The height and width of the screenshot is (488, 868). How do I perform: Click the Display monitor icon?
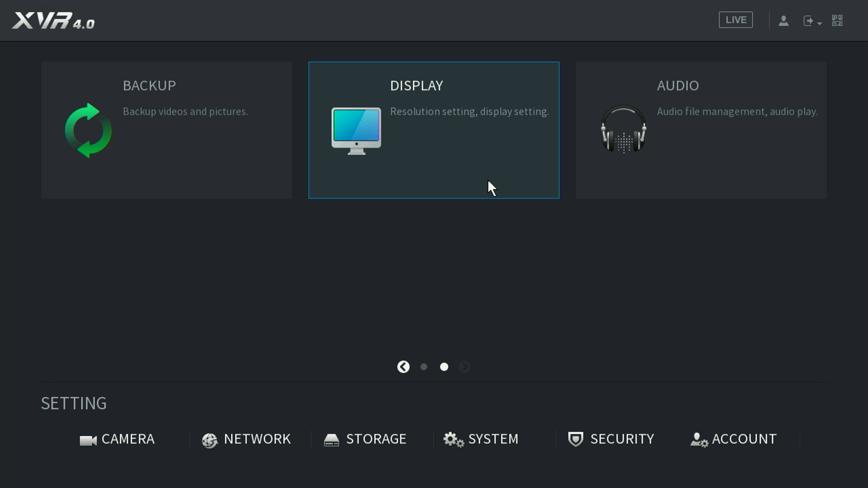pos(356,130)
